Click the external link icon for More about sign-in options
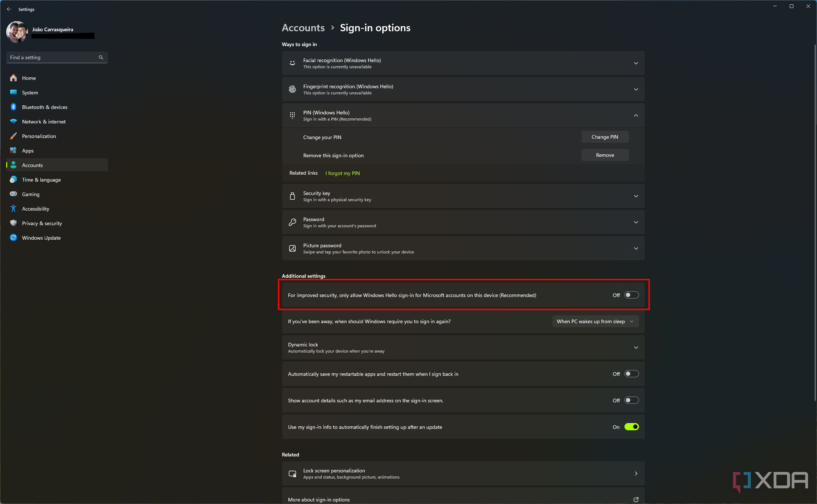This screenshot has height=504, width=817. coord(636,500)
